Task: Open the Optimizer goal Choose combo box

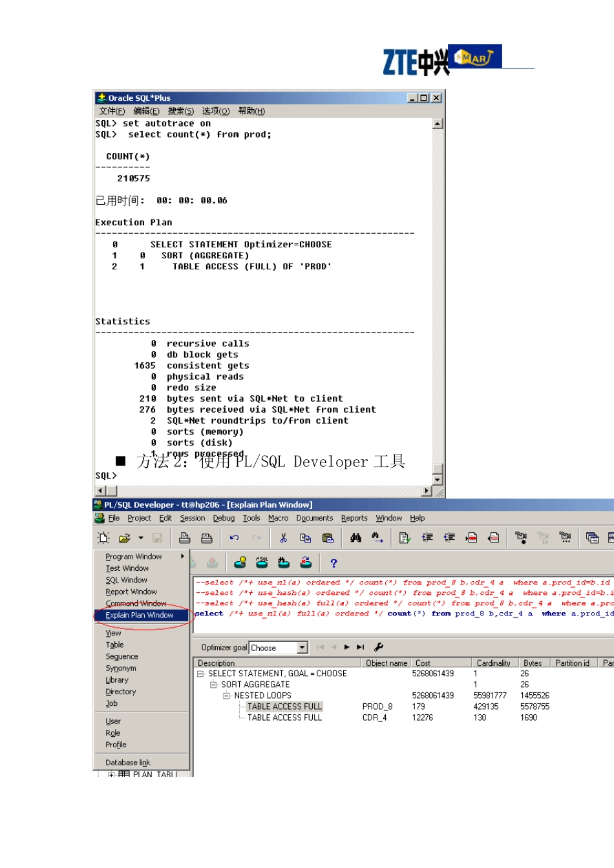Action: [279, 648]
